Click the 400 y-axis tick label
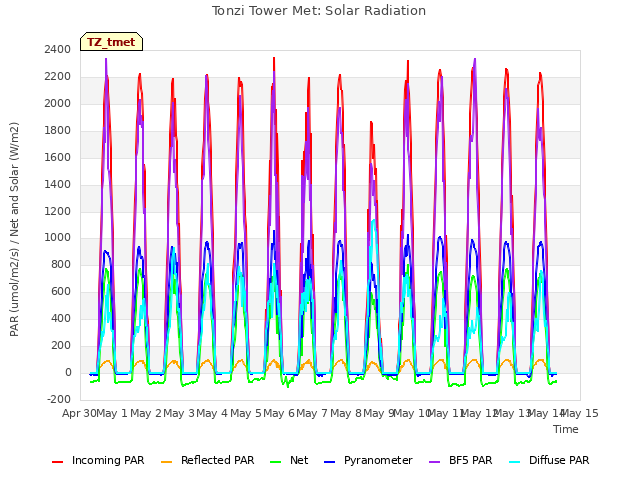 pos(61,318)
